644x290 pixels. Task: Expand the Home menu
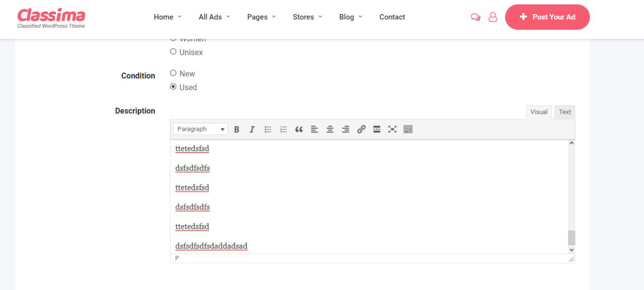click(168, 17)
